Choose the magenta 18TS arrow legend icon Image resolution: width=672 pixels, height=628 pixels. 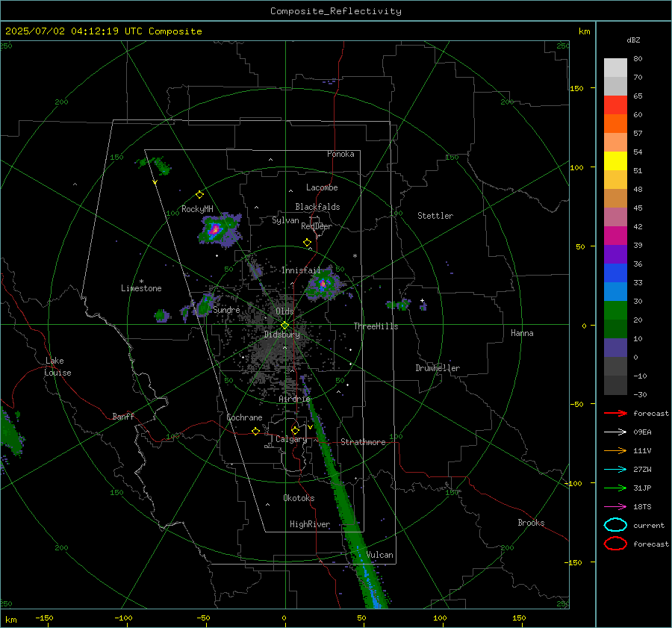(x=615, y=507)
